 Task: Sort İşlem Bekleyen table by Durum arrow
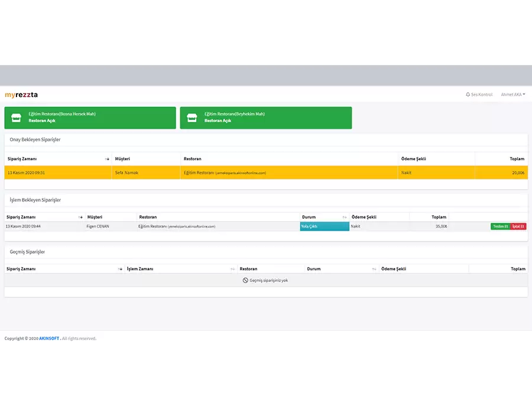click(345, 217)
